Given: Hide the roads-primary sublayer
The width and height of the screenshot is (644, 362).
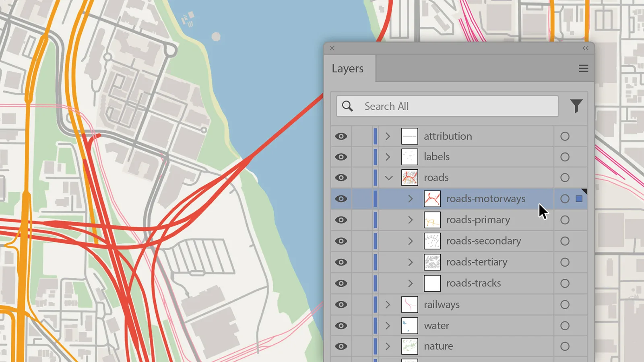Looking at the screenshot, I should 341,220.
